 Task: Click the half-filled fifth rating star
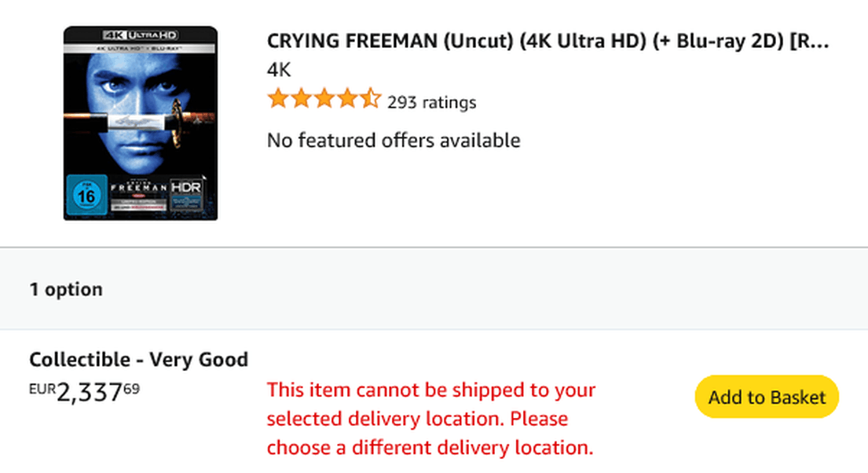(x=370, y=99)
